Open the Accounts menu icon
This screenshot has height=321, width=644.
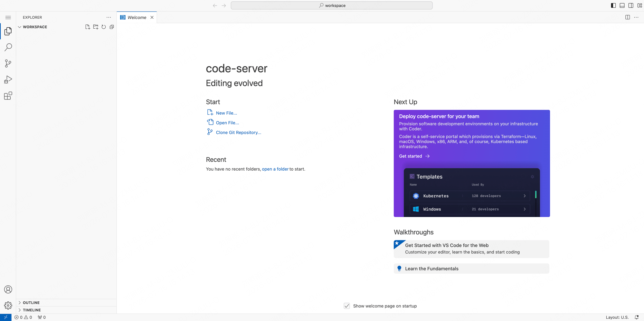coord(8,289)
